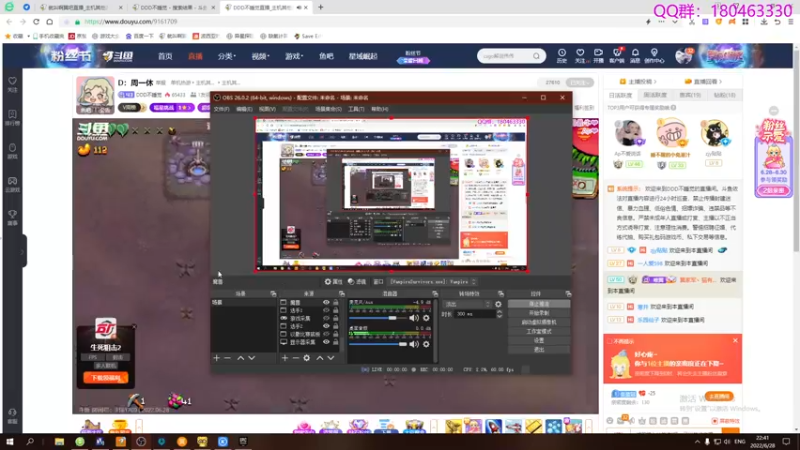The height and width of the screenshot is (450, 800).
Task: Move selected source up in OBS Sources dock
Action: coord(320,358)
